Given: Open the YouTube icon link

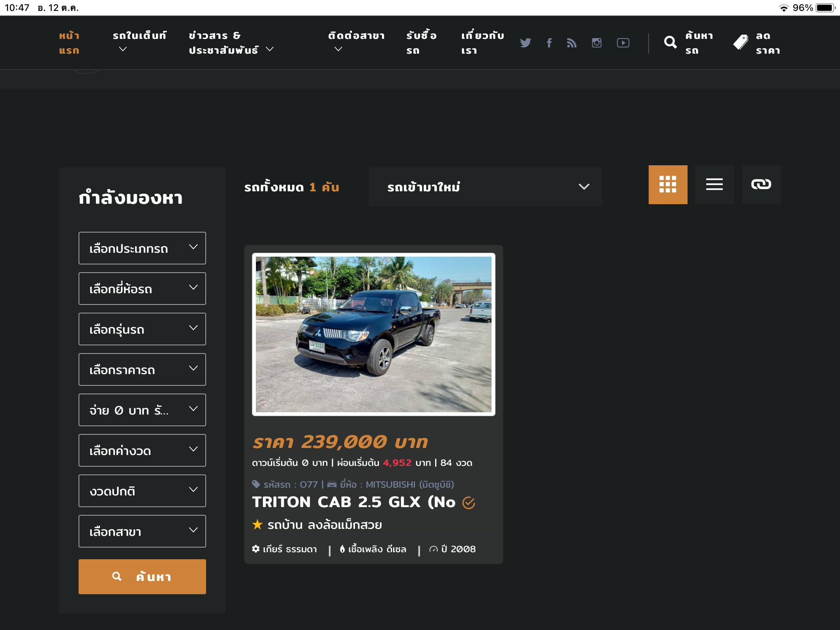Looking at the screenshot, I should tap(623, 43).
